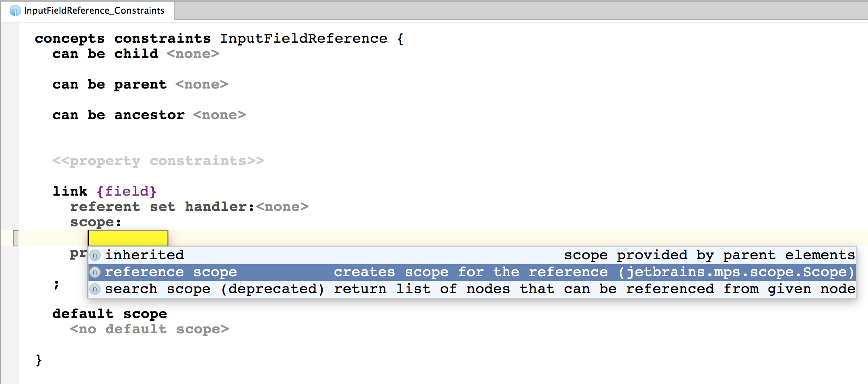Click the gutter marker on the highlighted line

[x=16, y=238]
